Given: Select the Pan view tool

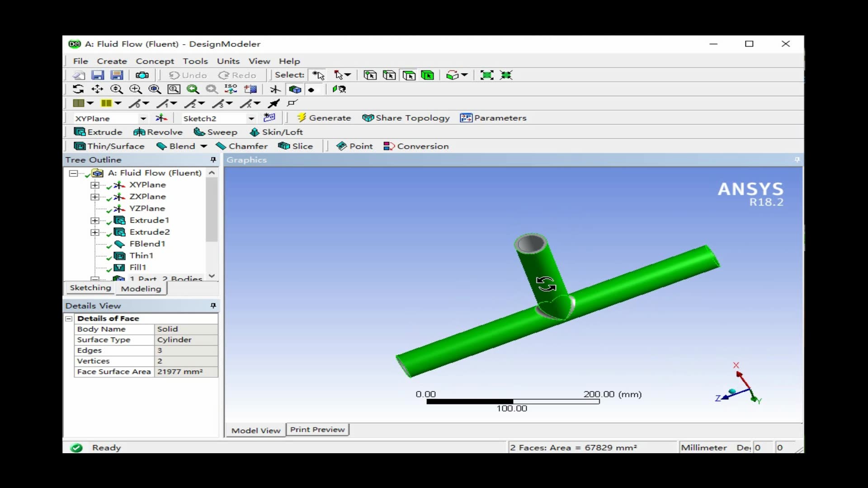Looking at the screenshot, I should (97, 89).
